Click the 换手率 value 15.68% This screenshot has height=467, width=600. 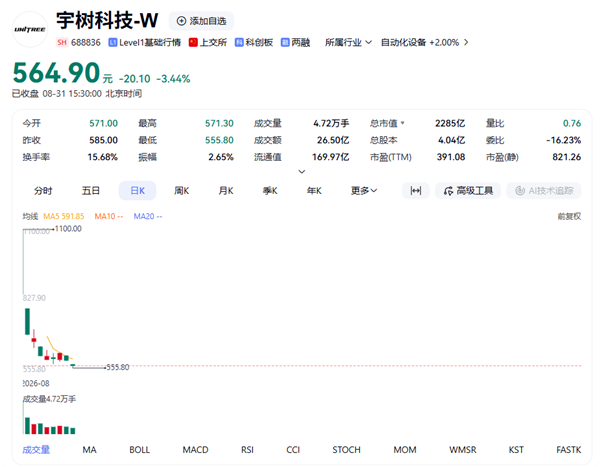103,157
